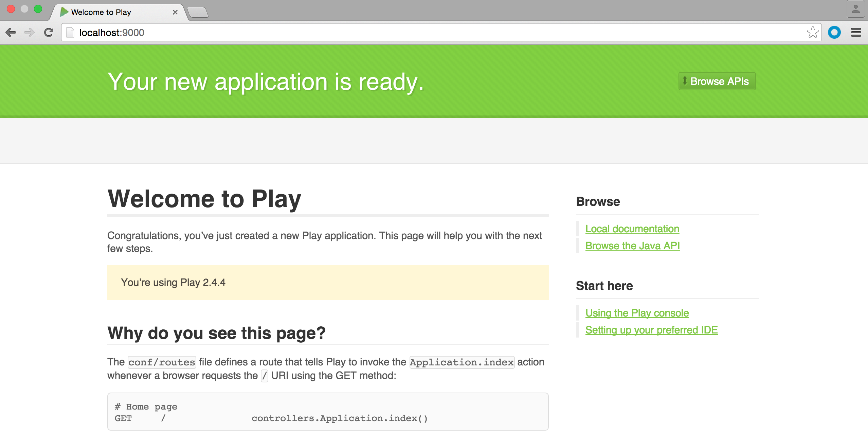Expand the Browse APIs dropdown

tap(717, 81)
